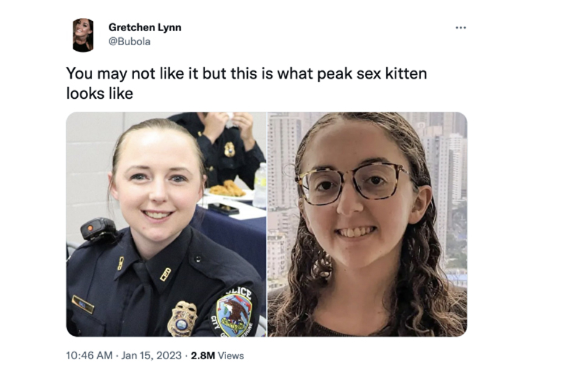577x392 pixels.
Task: Click the 10:46 AM timestamp
Action: (x=89, y=355)
